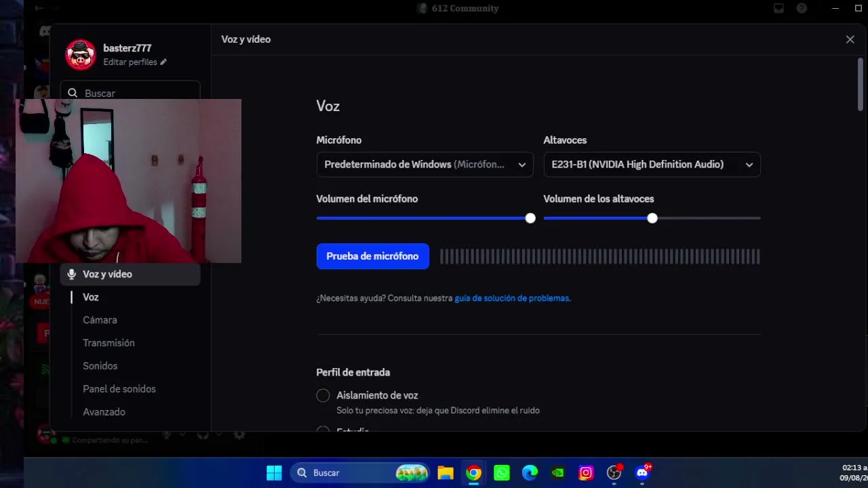
Task: Switch to Google Chrome on the taskbar
Action: tap(473, 473)
